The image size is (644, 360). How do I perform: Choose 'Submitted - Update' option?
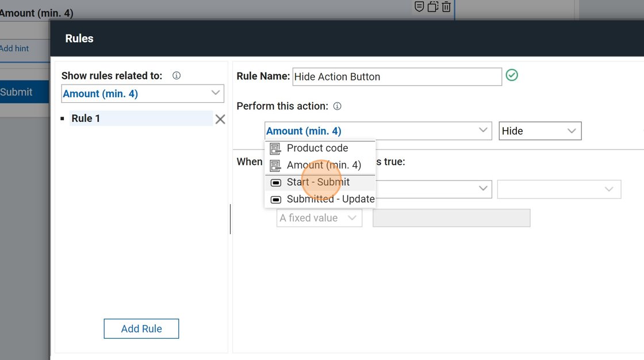click(330, 199)
